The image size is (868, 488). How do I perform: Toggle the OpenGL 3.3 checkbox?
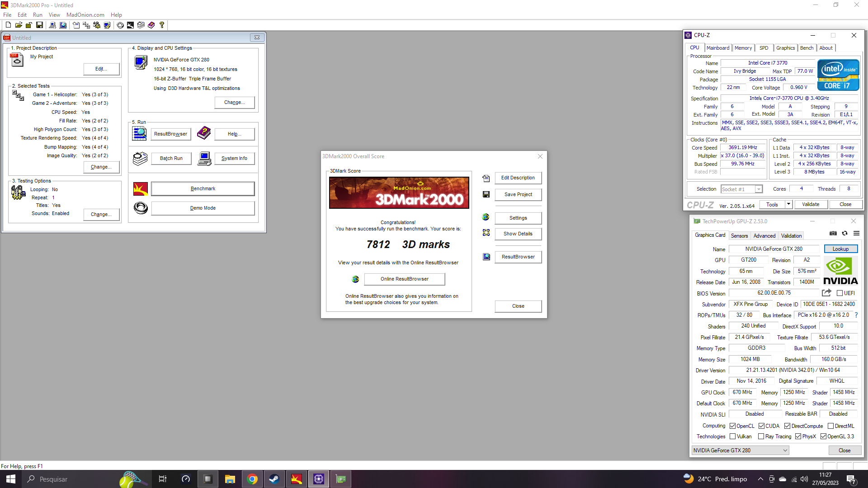(823, 436)
